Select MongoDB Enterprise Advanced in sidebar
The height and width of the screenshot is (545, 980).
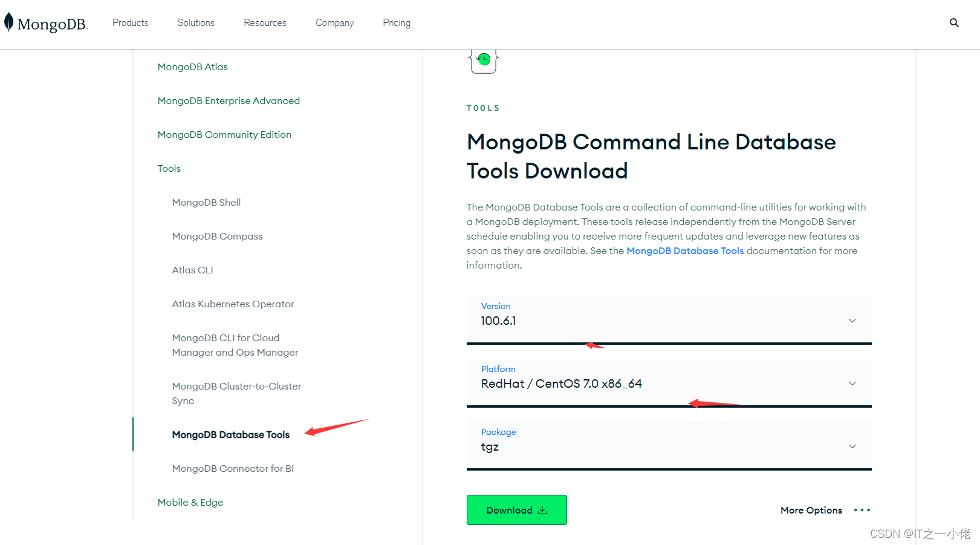[x=229, y=101]
